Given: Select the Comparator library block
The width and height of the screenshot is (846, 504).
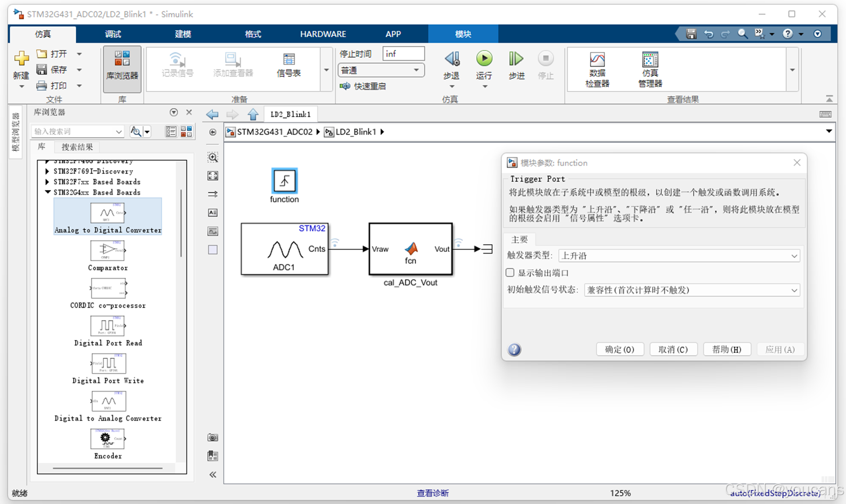Looking at the screenshot, I should [108, 255].
